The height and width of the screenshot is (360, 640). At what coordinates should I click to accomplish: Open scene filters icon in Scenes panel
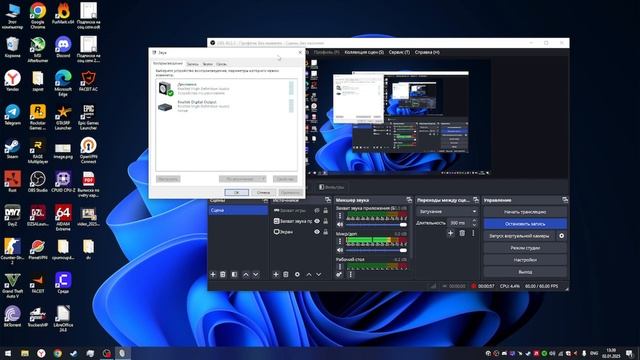click(234, 275)
